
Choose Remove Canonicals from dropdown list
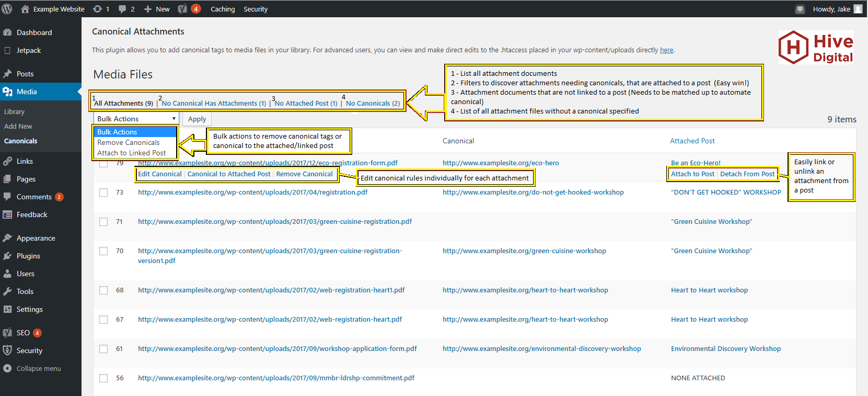(x=135, y=142)
